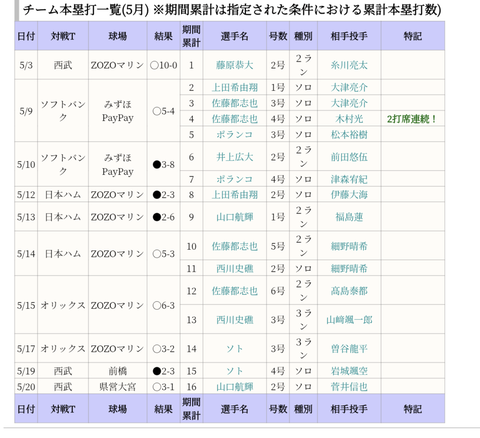Open player link 藤原恭大
This screenshot has width=480, height=438.
point(234,65)
